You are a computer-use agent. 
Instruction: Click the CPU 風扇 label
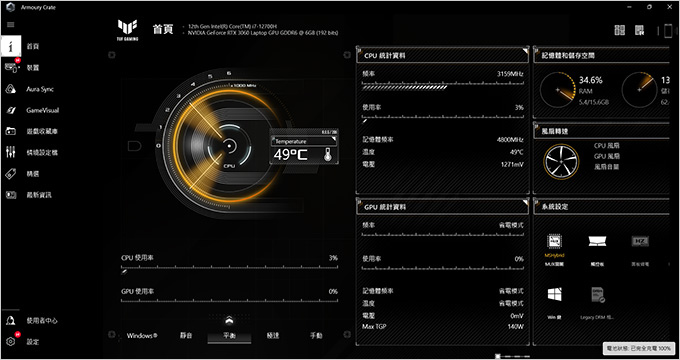[606, 146]
